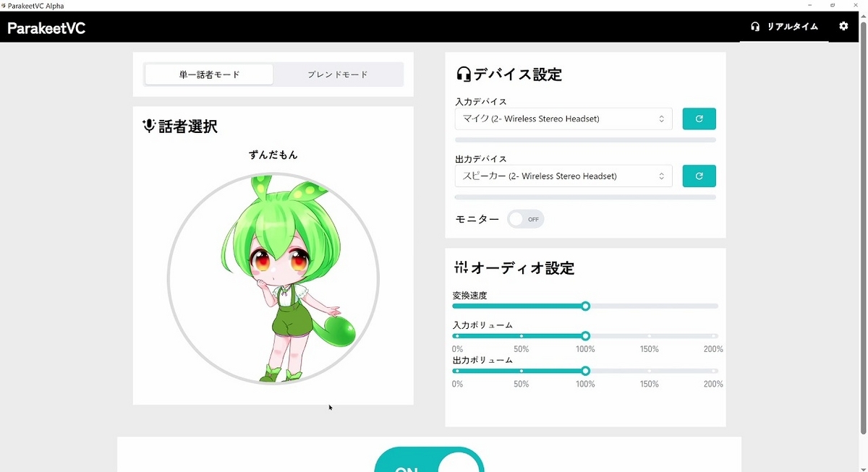
Task: Set 入力ボリューム to the 50% mark
Action: point(522,336)
